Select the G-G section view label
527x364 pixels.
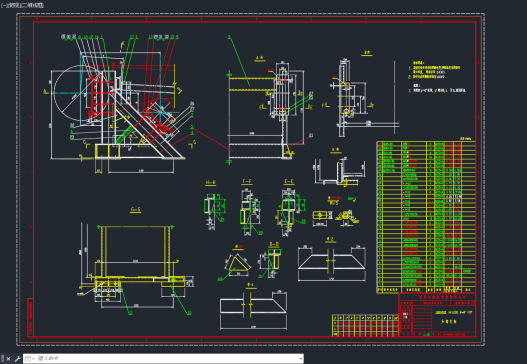(135, 209)
